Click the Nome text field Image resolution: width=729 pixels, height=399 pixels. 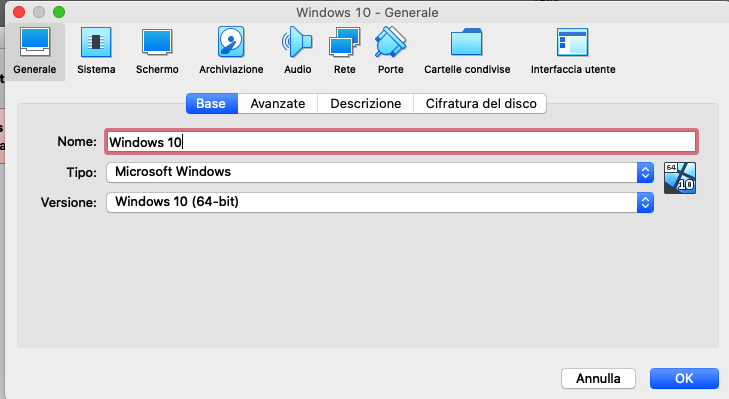point(401,142)
